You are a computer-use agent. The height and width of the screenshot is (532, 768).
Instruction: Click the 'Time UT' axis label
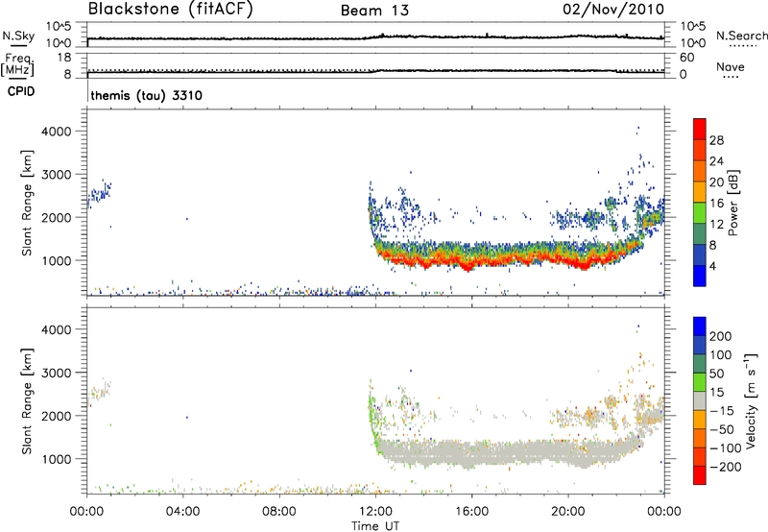(375, 526)
